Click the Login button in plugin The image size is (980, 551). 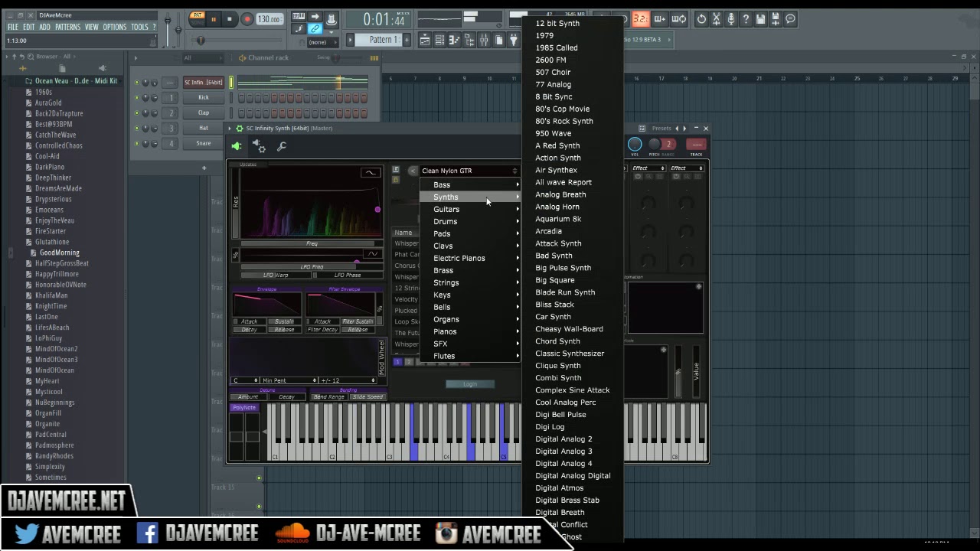click(470, 384)
